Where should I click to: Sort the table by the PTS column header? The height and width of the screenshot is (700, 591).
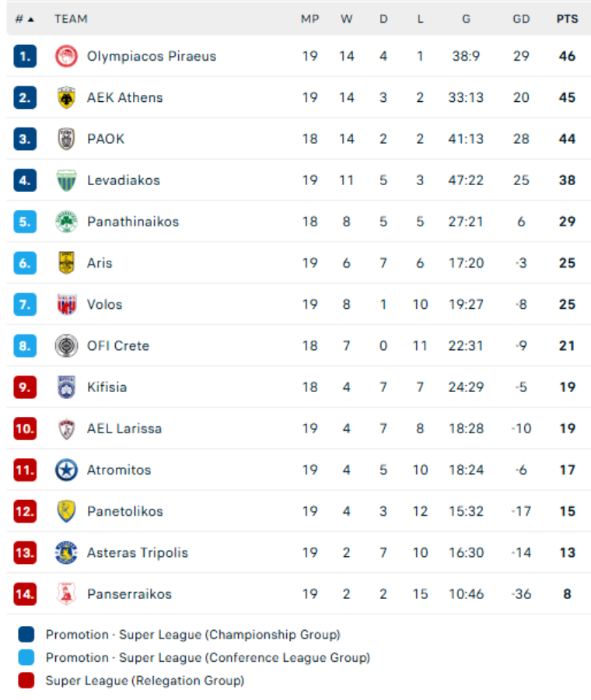(x=566, y=19)
